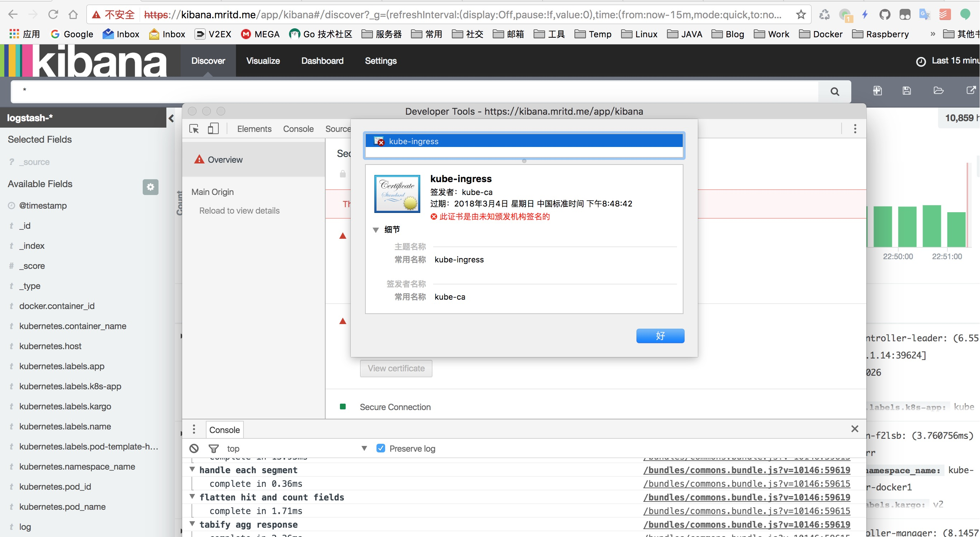Open the Dashboard tab
This screenshot has height=537, width=980.
322,61
